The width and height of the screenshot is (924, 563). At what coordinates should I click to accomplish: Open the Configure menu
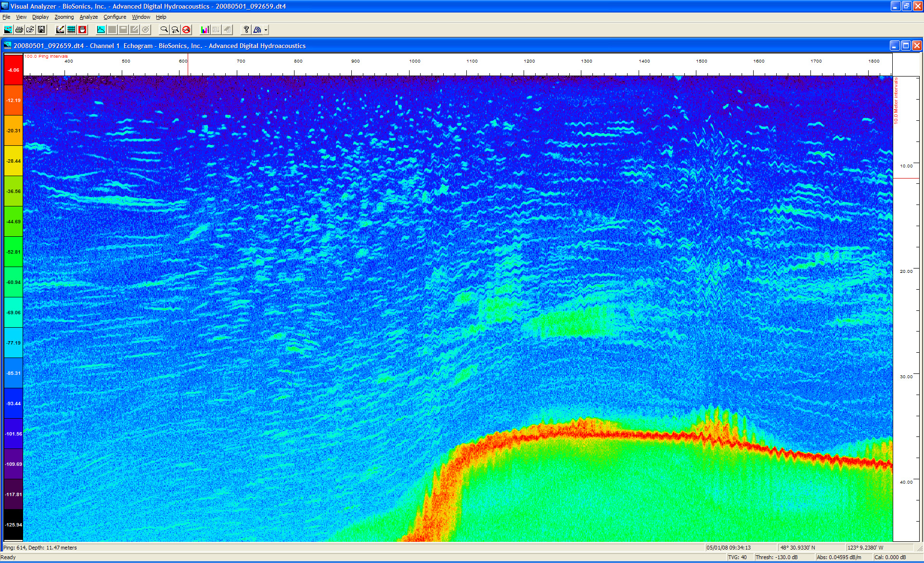pyautogui.click(x=115, y=17)
